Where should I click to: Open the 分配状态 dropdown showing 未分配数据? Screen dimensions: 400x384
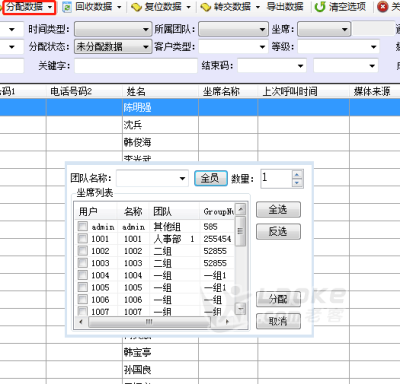coord(113,47)
